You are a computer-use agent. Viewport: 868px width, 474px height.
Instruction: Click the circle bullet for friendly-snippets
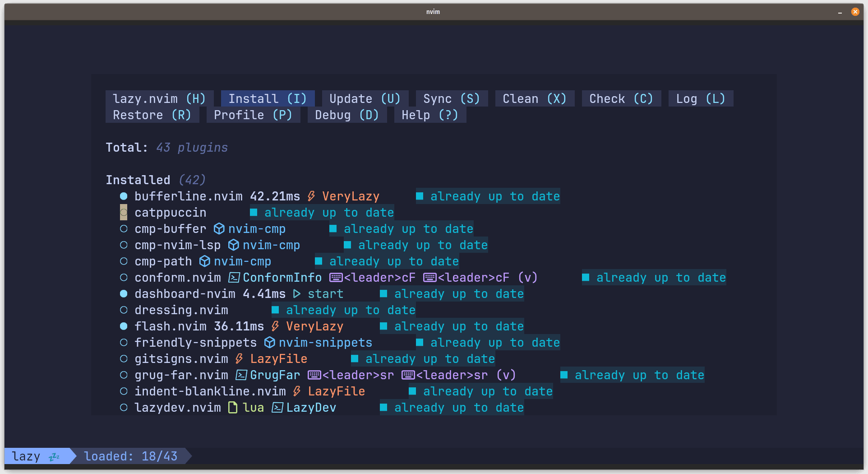[x=124, y=342]
